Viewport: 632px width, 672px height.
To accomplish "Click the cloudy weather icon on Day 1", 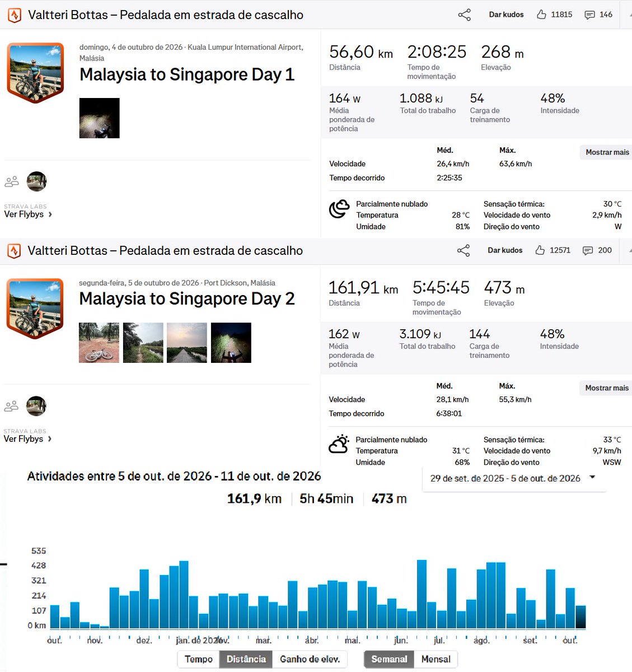I will click(x=339, y=209).
